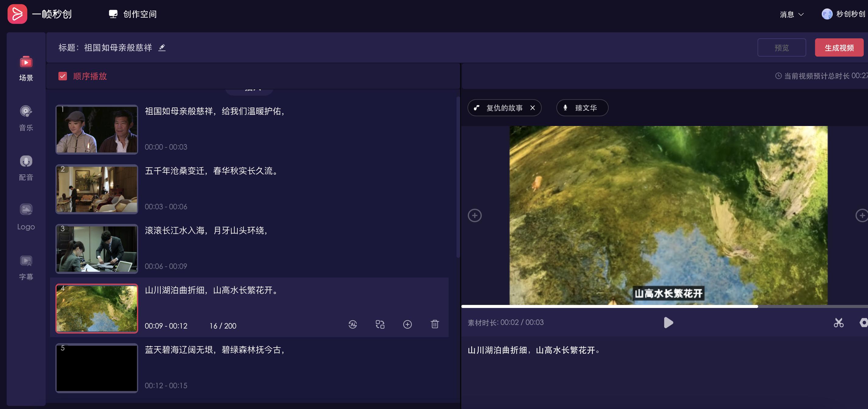Remove the 复仇的故事 music track
868x409 pixels.
[532, 108]
